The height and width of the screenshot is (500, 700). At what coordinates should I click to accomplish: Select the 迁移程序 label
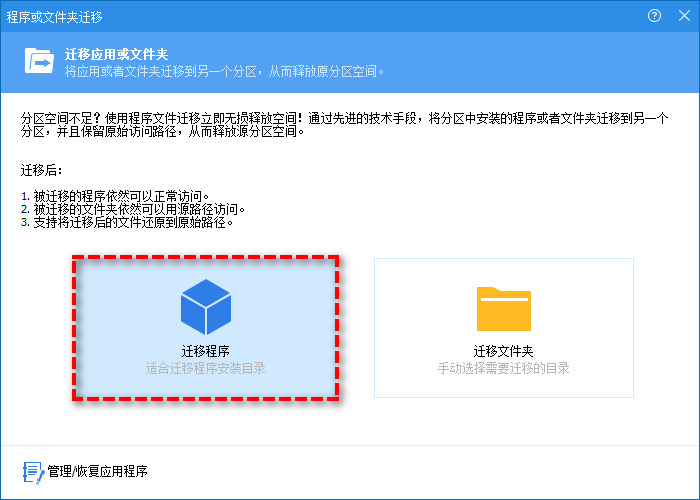tap(205, 352)
